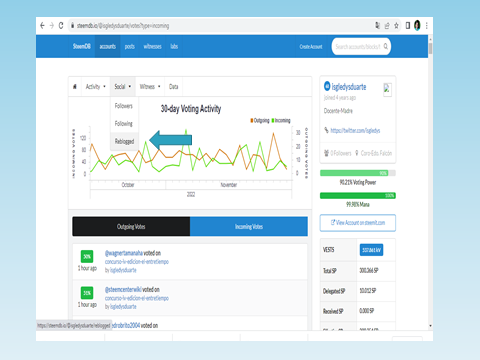Open the twitter.com/isgledys link
Image resolution: width=480 pixels, height=360 pixels.
(x=355, y=130)
